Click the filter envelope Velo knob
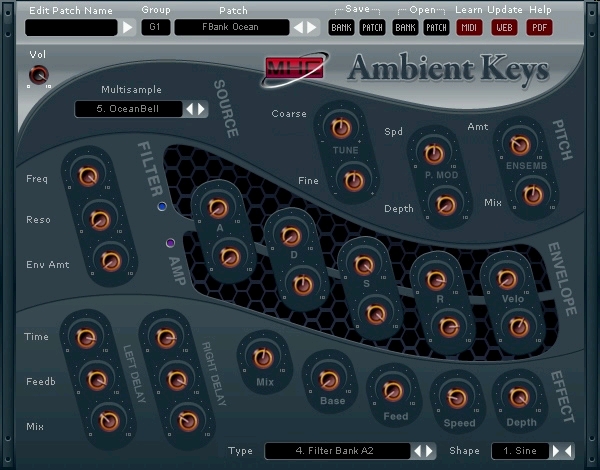The height and width of the screenshot is (470, 600). coord(507,278)
